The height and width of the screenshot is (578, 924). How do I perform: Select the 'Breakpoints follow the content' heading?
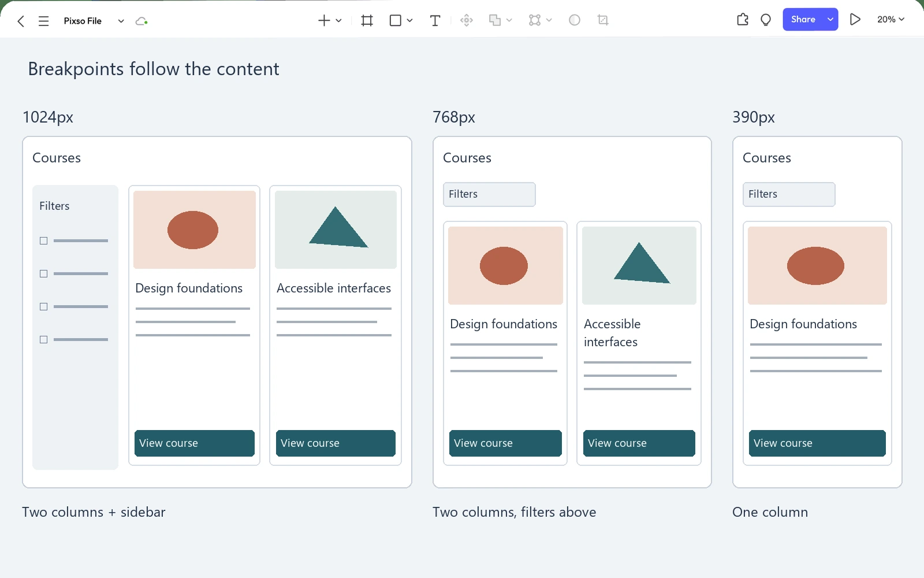(x=154, y=69)
